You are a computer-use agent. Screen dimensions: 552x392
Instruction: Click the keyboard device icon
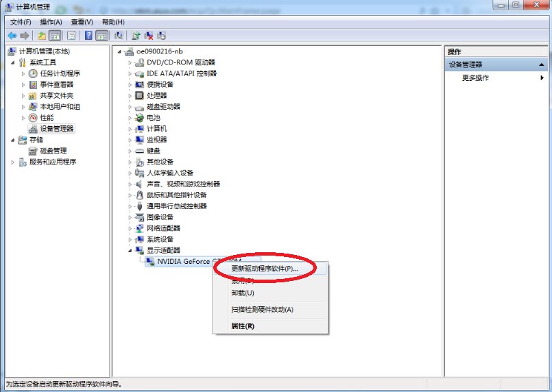(x=139, y=151)
